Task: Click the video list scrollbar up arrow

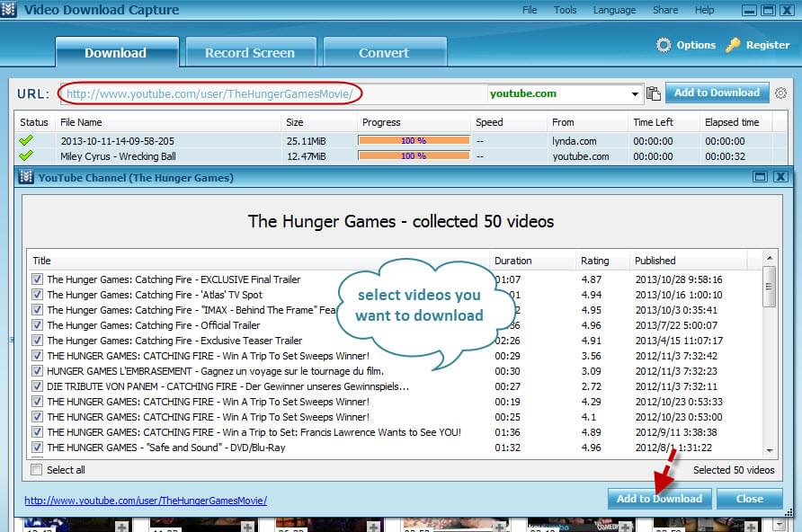Action: coord(770,258)
